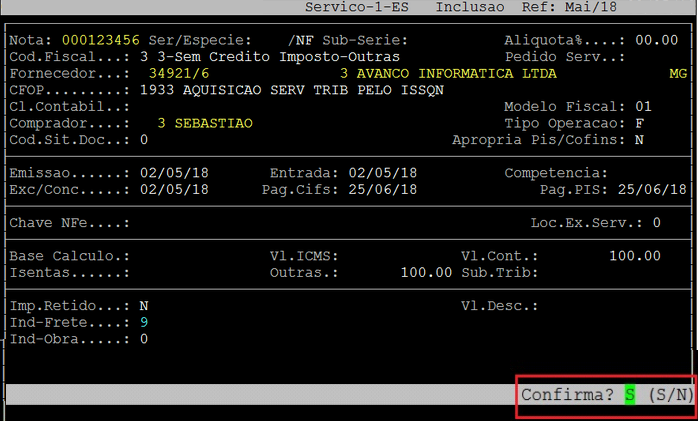Click the Outras amount 100.00

426,272
